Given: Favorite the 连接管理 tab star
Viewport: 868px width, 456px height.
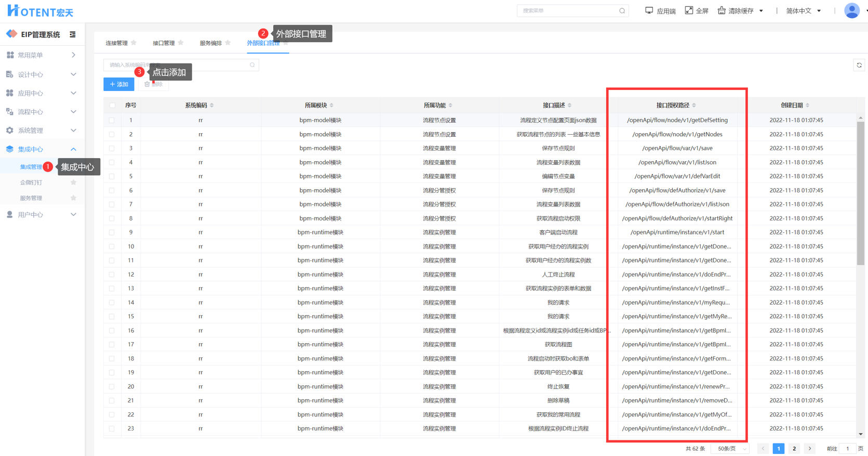Looking at the screenshot, I should point(133,43).
